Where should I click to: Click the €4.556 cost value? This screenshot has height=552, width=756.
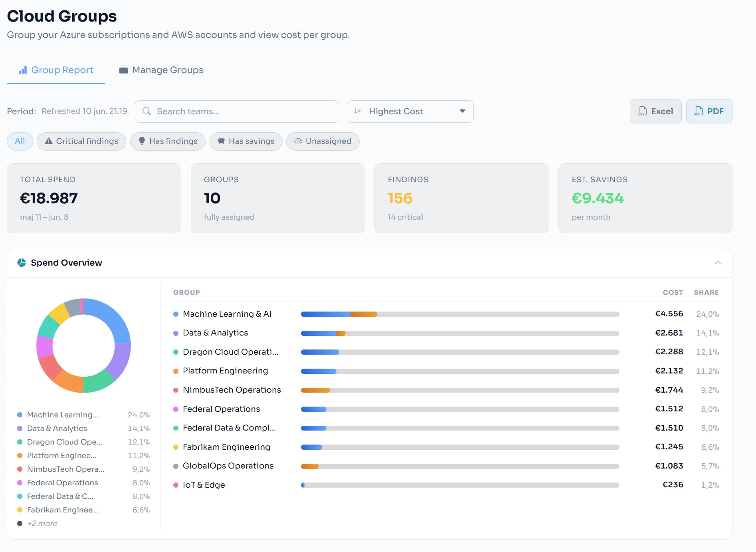pos(669,314)
